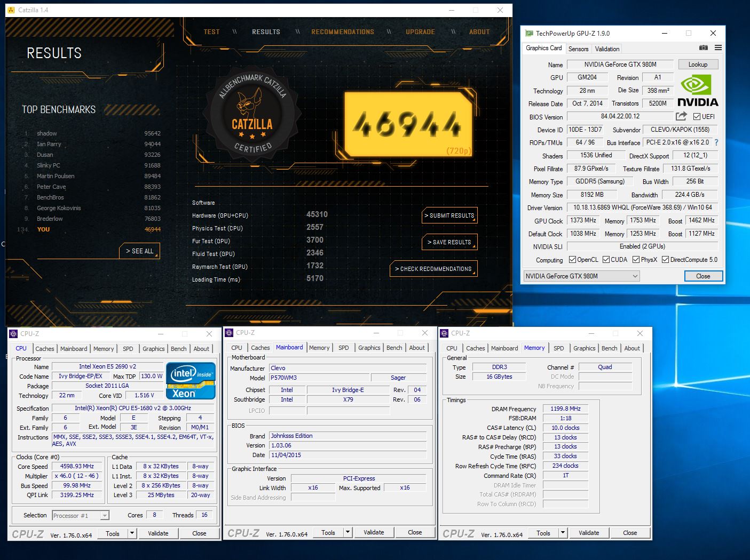Image resolution: width=750 pixels, height=560 pixels.
Task: Open About tab in CPU-Z Memory window
Action: pyautogui.click(x=632, y=348)
